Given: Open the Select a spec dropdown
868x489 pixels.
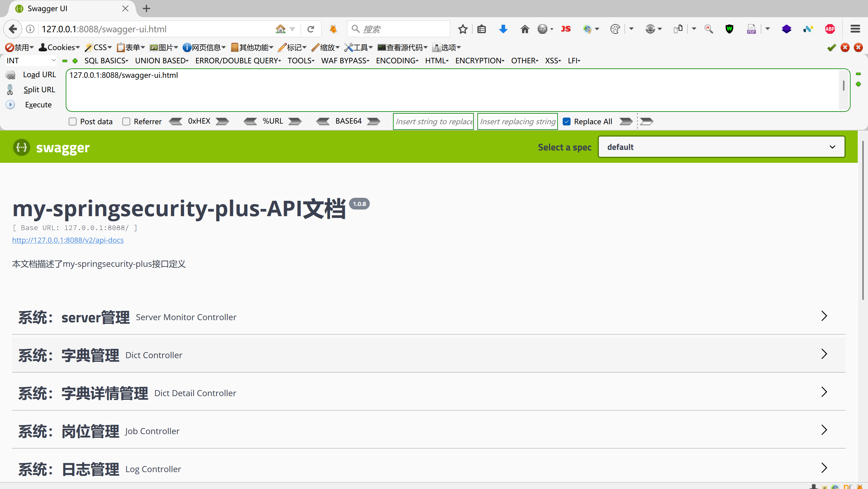Looking at the screenshot, I should tap(721, 147).
